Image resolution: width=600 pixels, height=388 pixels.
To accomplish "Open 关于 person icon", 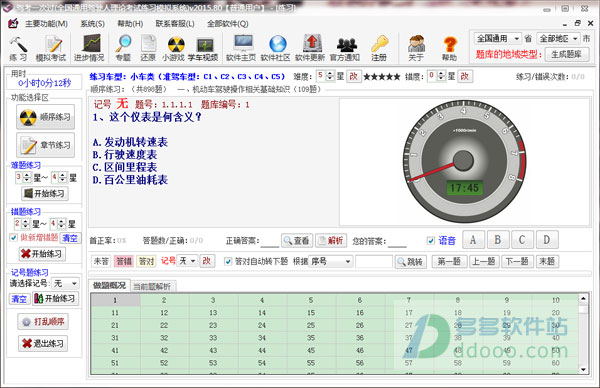I will (x=416, y=49).
